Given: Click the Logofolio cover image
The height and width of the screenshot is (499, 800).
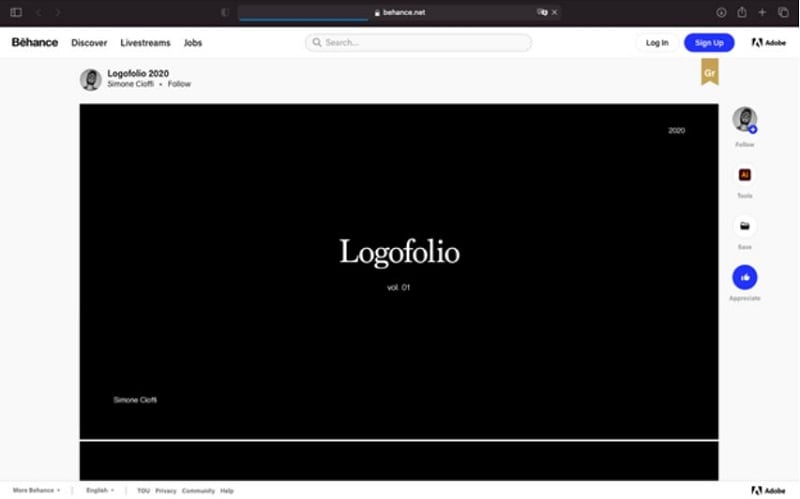Looking at the screenshot, I should [399, 271].
